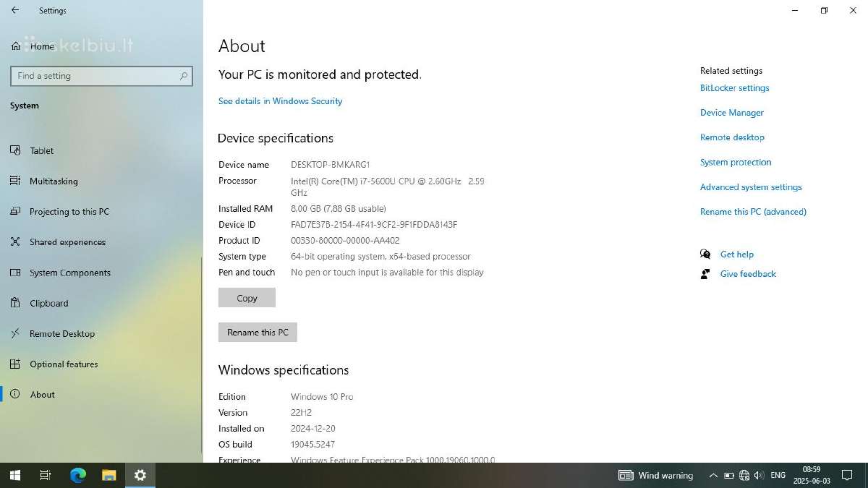Open network settings from the tray globe
868x488 pixels.
[x=744, y=475]
